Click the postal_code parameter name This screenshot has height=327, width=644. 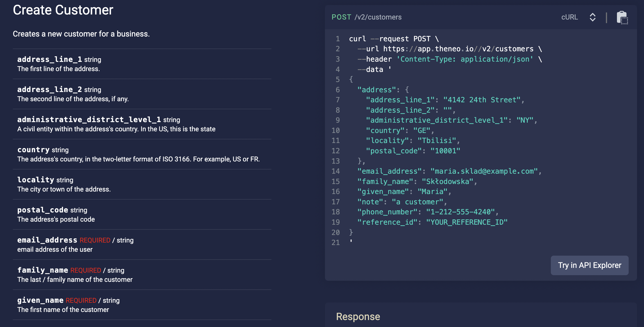click(x=43, y=210)
